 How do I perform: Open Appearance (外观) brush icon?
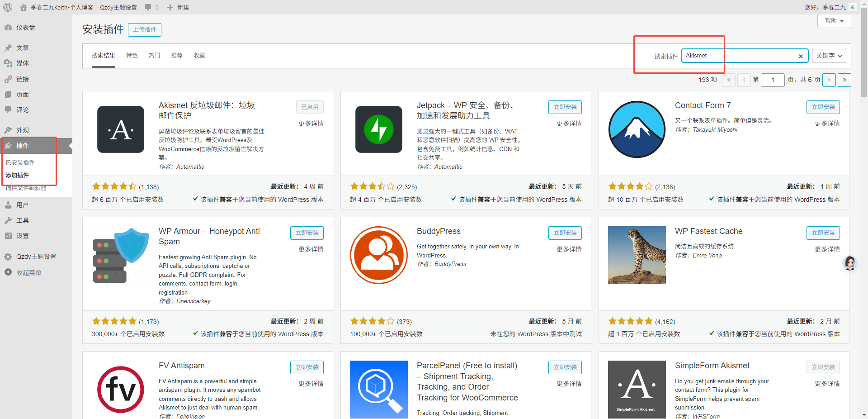pos(8,130)
